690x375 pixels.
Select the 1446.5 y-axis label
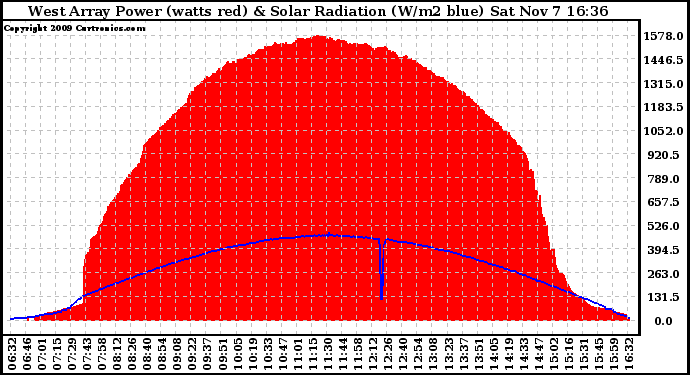663,60
